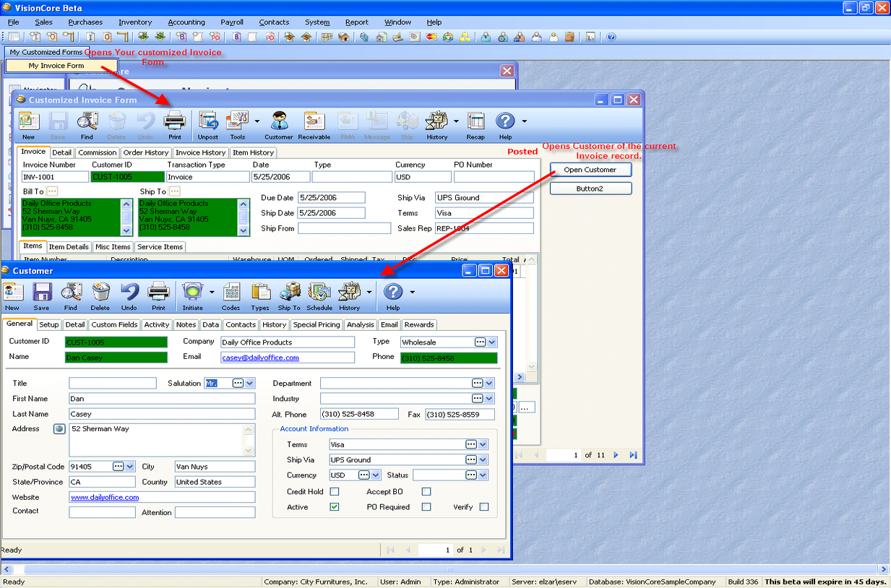Click Bill To ellipsis button

click(52, 191)
